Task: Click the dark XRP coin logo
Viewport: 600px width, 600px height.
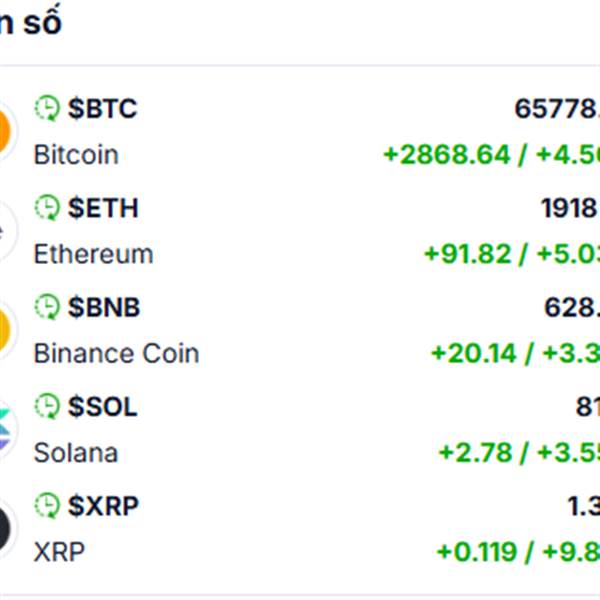Action: pos(4,529)
